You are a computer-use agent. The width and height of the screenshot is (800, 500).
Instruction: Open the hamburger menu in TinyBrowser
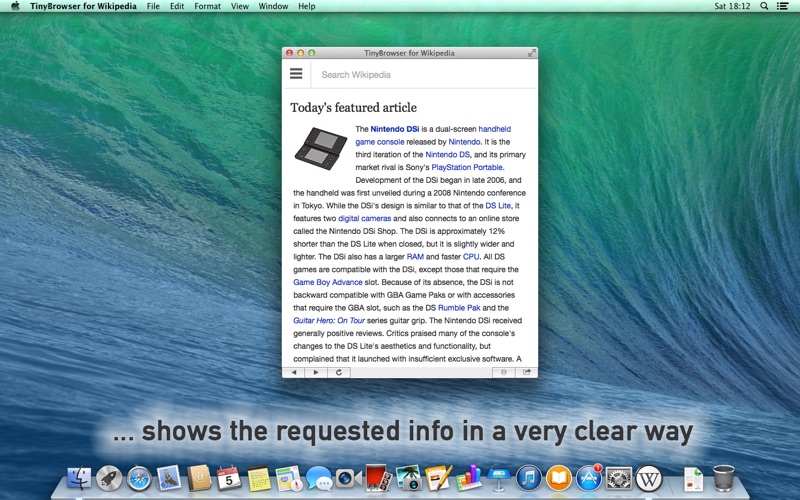[296, 74]
